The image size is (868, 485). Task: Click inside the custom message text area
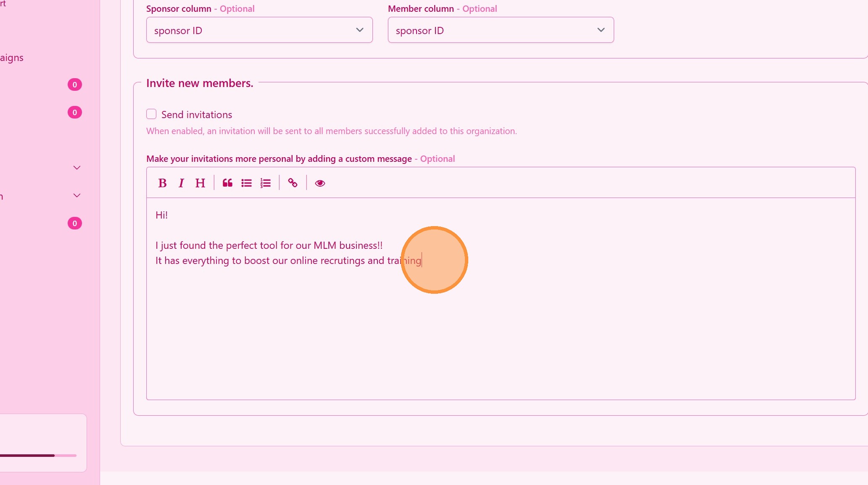pyautogui.click(x=500, y=328)
